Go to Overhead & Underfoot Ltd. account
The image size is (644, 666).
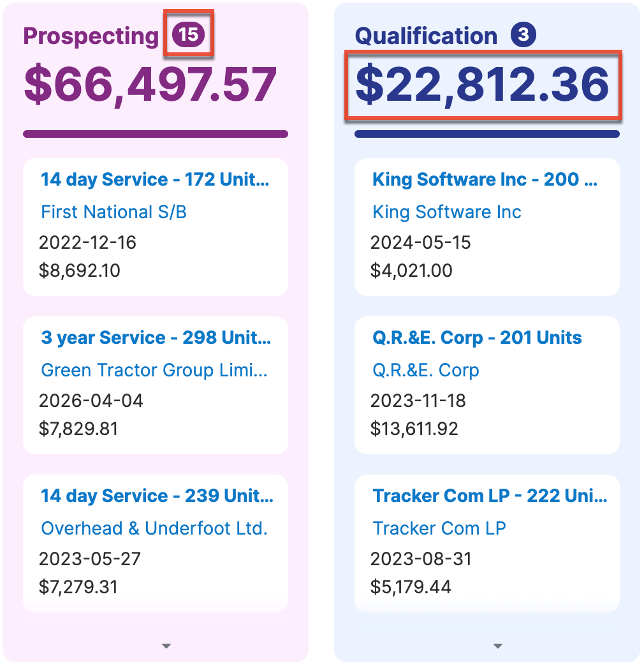click(x=154, y=528)
